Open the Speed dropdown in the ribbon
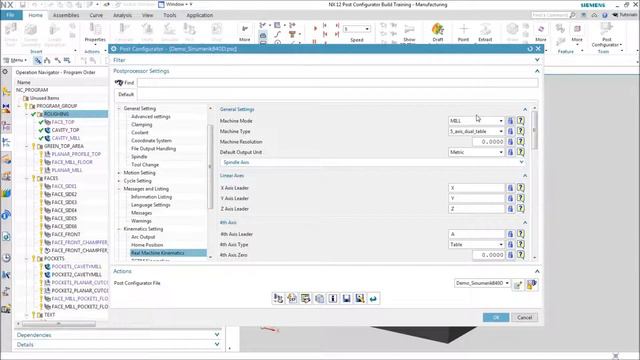640x360 pixels. point(367,29)
